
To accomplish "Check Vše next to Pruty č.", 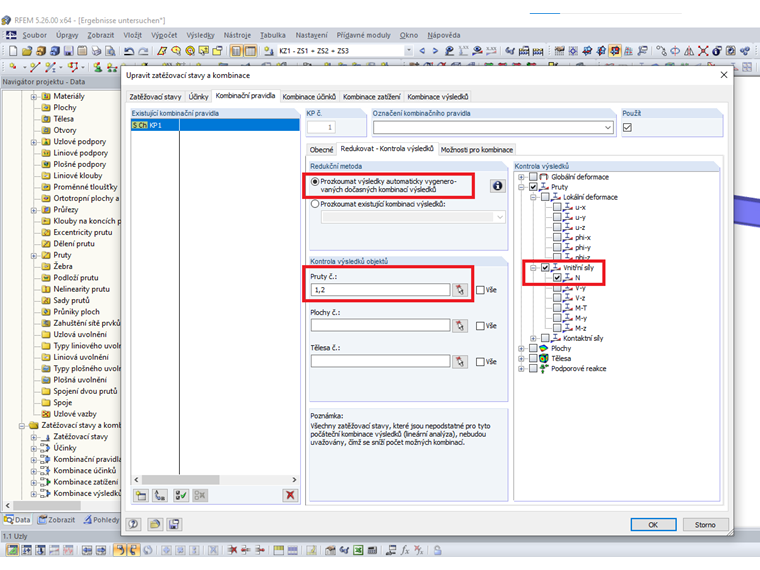I will (480, 290).
